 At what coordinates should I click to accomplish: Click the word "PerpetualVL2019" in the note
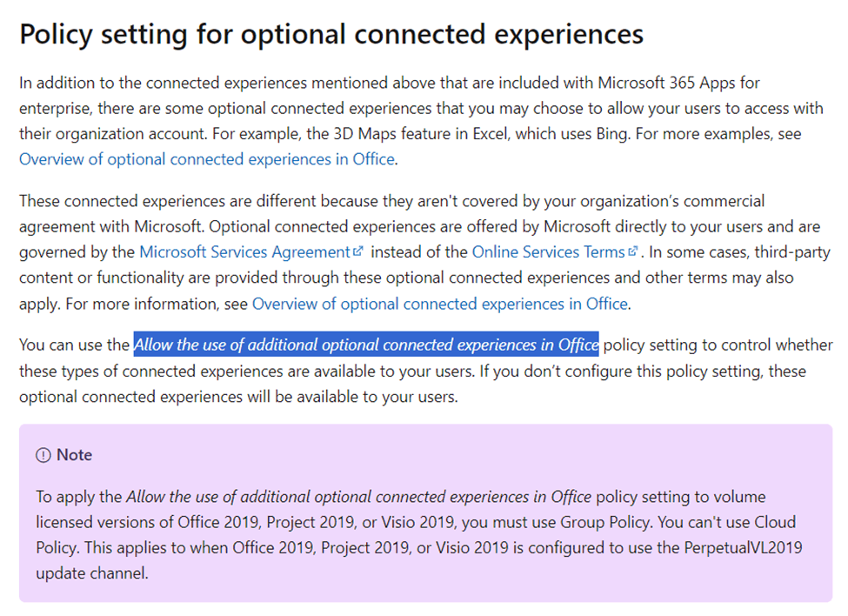[x=743, y=548]
